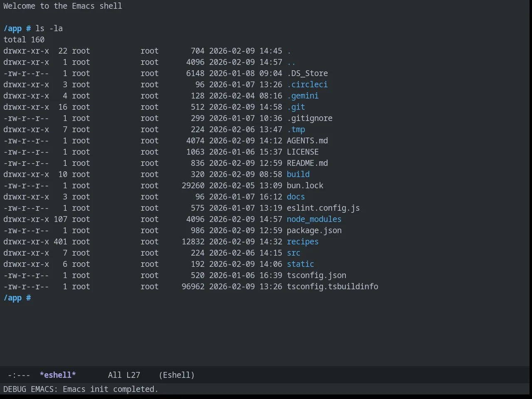532x399 pixels.
Task: Click the size 96962 of tsconfig.tsbuildinfo
Action: point(193,286)
